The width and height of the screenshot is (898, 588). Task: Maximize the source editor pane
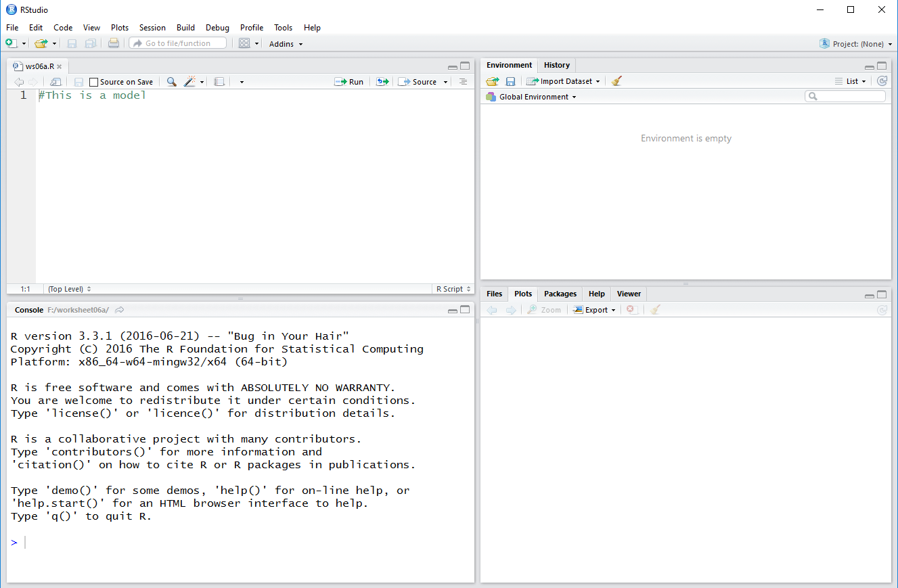point(465,66)
